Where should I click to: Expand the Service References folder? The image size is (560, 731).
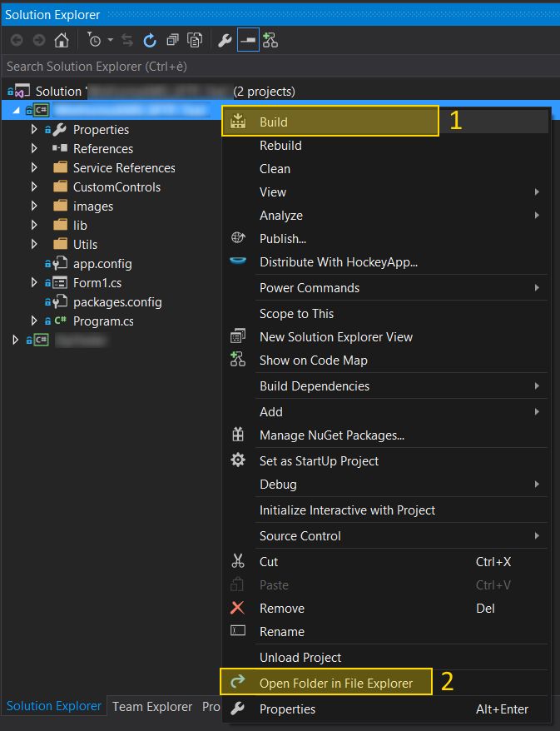(33, 167)
